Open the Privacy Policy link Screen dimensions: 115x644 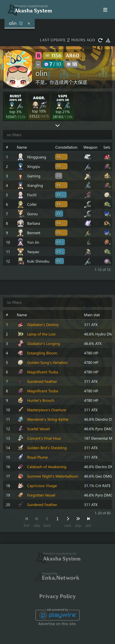pyautogui.click(x=57, y=596)
